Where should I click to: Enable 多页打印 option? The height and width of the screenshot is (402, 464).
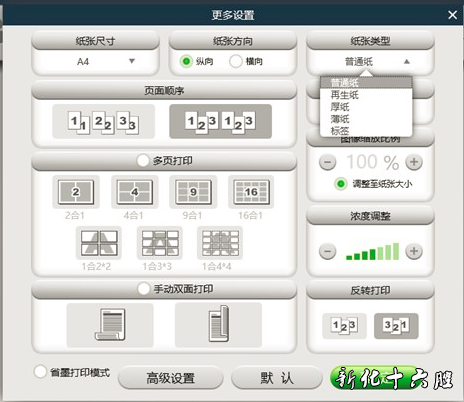point(143,161)
